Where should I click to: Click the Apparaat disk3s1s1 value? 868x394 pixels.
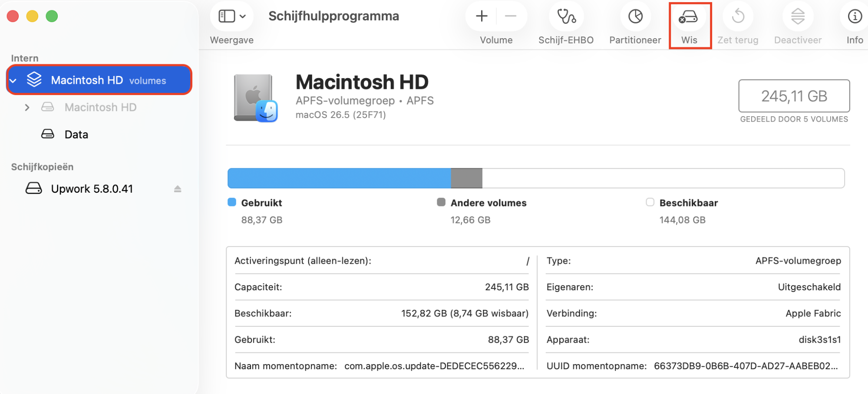pos(820,340)
